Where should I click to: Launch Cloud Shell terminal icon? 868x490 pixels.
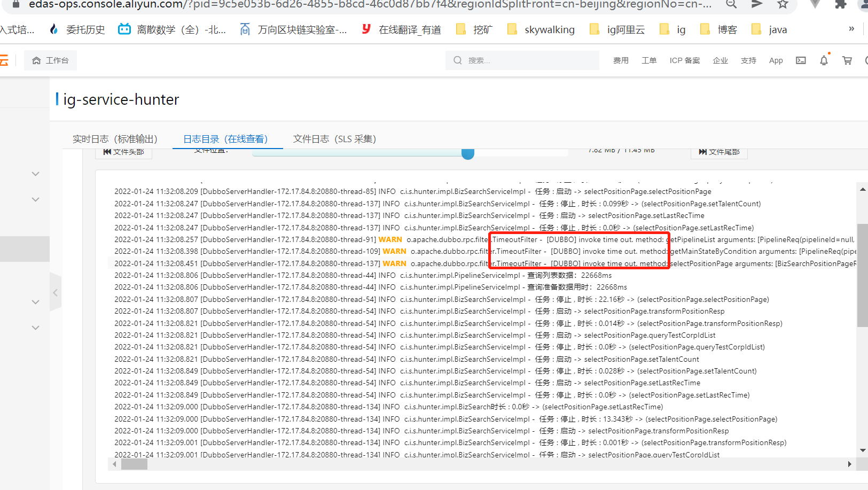click(x=801, y=60)
